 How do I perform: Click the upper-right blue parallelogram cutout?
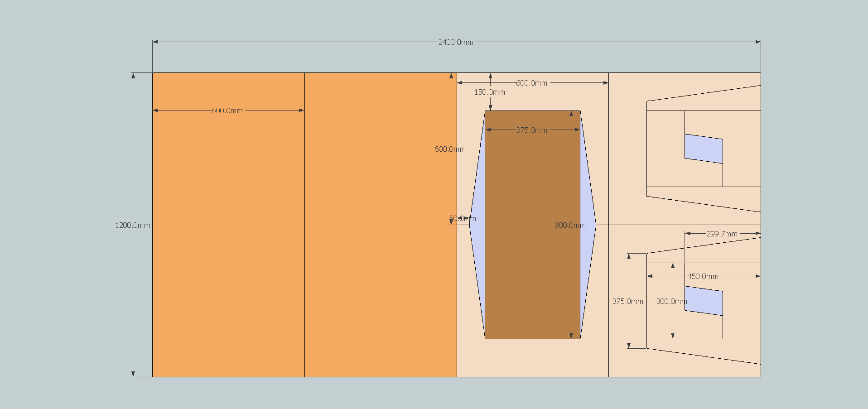click(x=703, y=148)
